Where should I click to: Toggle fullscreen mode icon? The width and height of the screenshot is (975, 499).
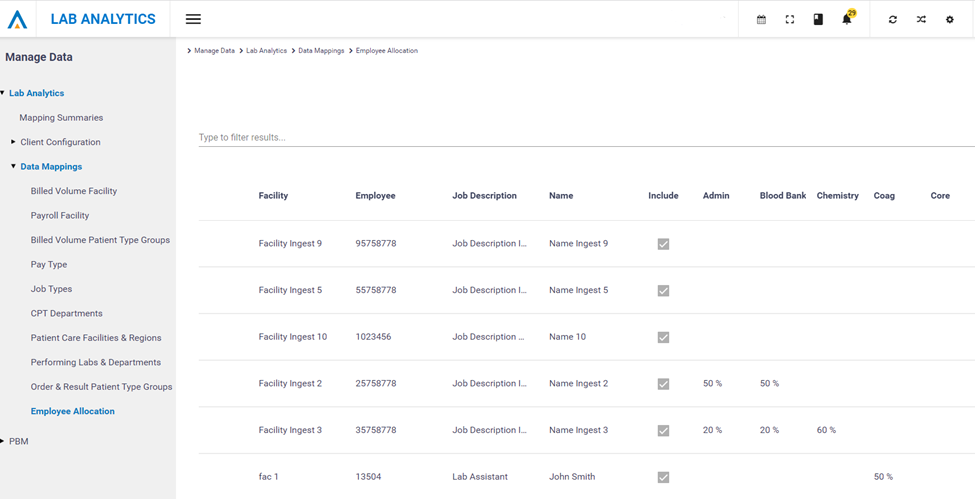pos(789,19)
